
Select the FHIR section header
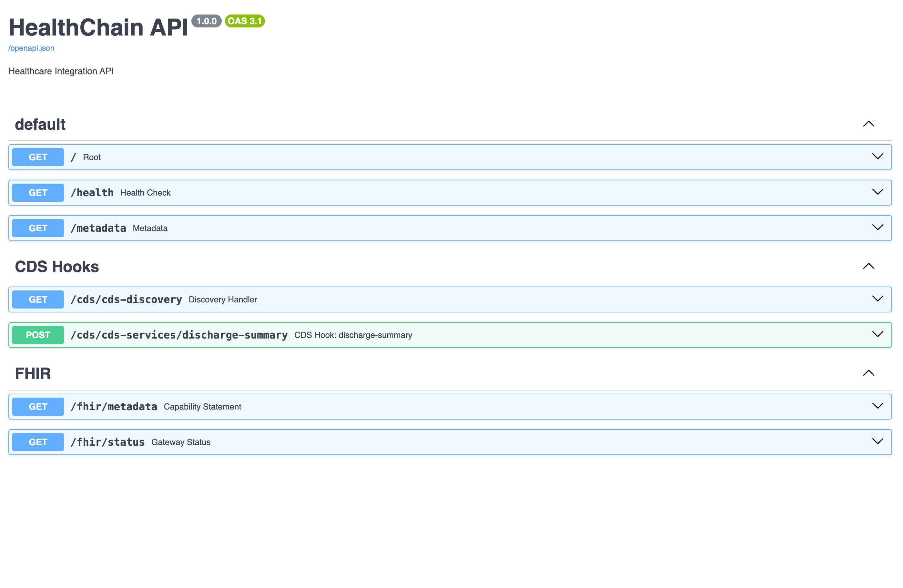[33, 373]
